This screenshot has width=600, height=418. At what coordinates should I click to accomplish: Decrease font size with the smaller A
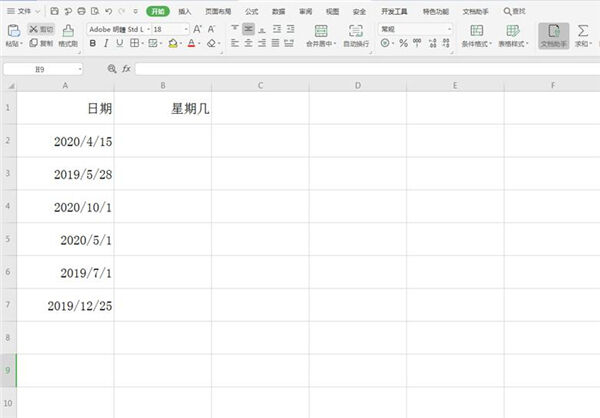211,29
